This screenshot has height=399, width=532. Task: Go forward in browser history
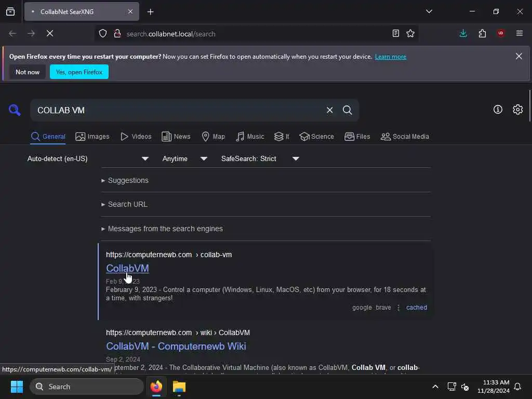(31, 33)
